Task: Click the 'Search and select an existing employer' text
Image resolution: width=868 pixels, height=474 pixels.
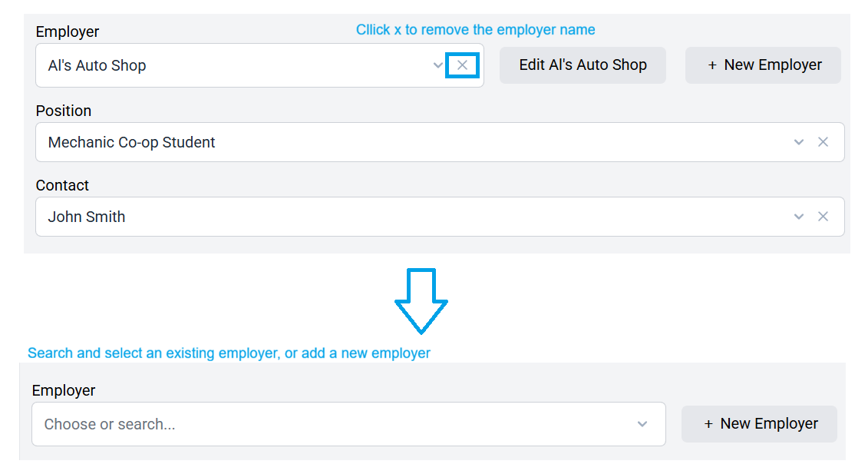Action: (229, 353)
